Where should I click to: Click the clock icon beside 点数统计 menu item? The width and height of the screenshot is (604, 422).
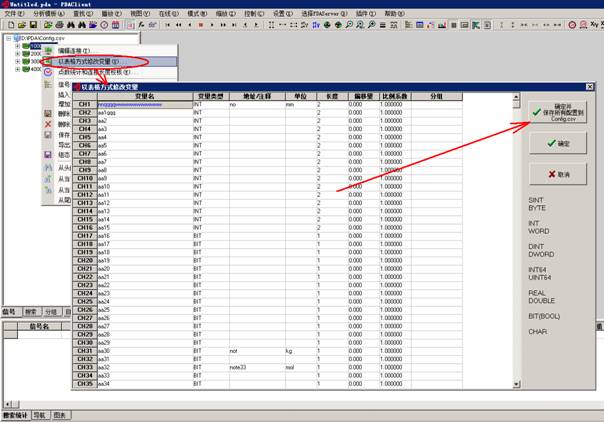(50, 72)
